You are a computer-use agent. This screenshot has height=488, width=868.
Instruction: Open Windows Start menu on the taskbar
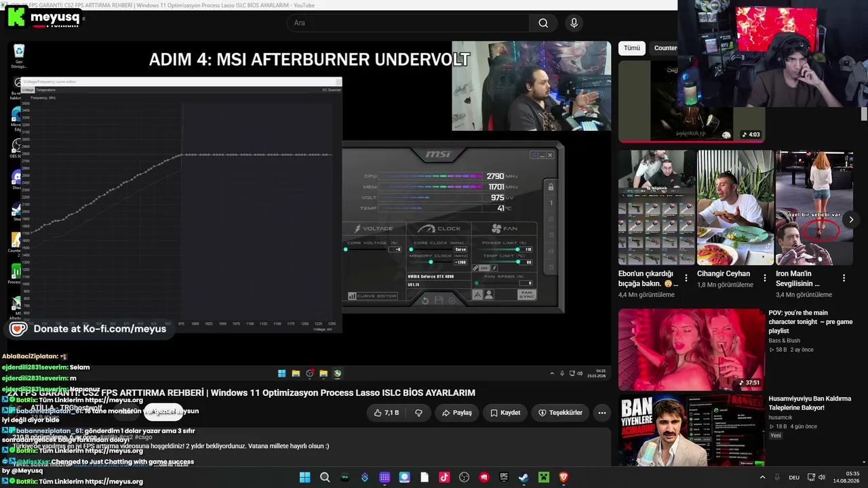click(x=305, y=477)
